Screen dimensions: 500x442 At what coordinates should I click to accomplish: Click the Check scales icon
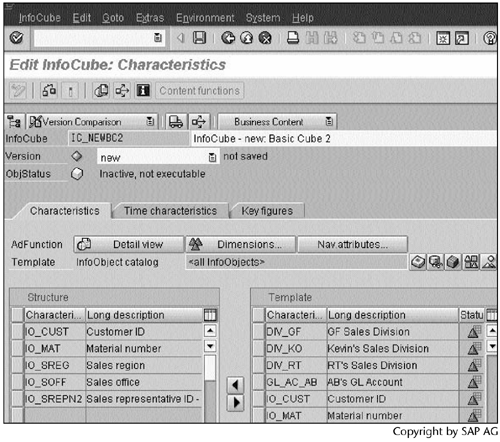coord(49,91)
